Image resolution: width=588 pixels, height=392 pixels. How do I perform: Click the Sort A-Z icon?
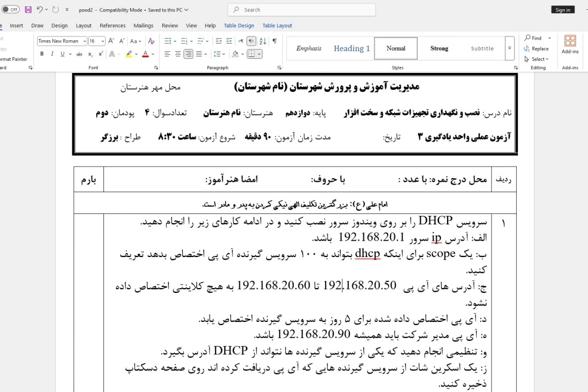pos(263,41)
